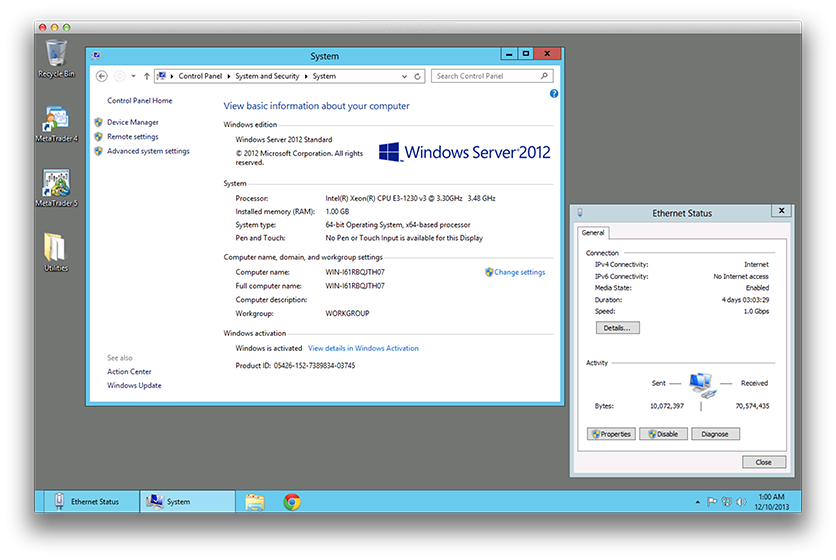Open the MetaTrader 4 desktop icon
The width and height of the screenshot is (836, 560).
[x=56, y=124]
